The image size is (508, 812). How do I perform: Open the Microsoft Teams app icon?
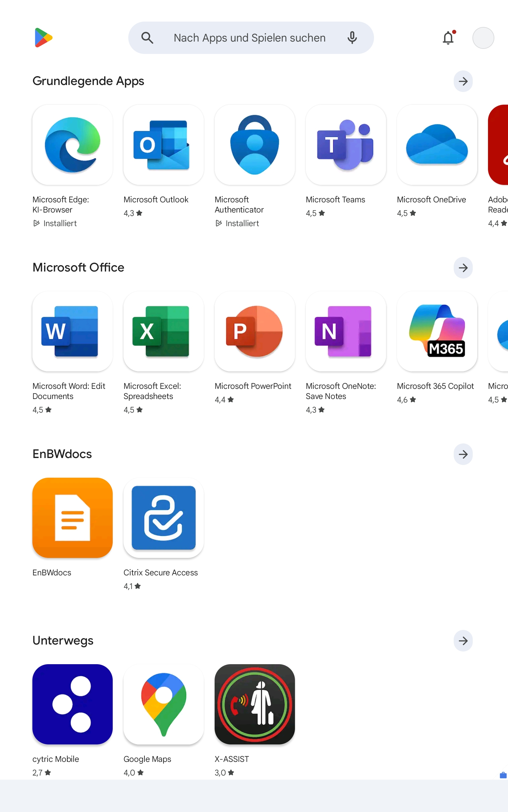(346, 145)
